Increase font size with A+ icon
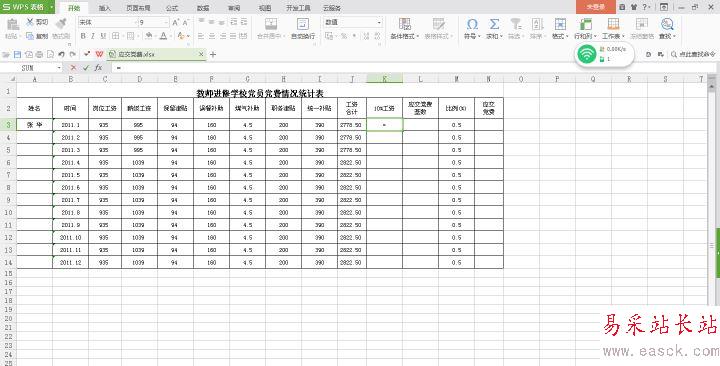The height and width of the screenshot is (366, 720). (175, 22)
